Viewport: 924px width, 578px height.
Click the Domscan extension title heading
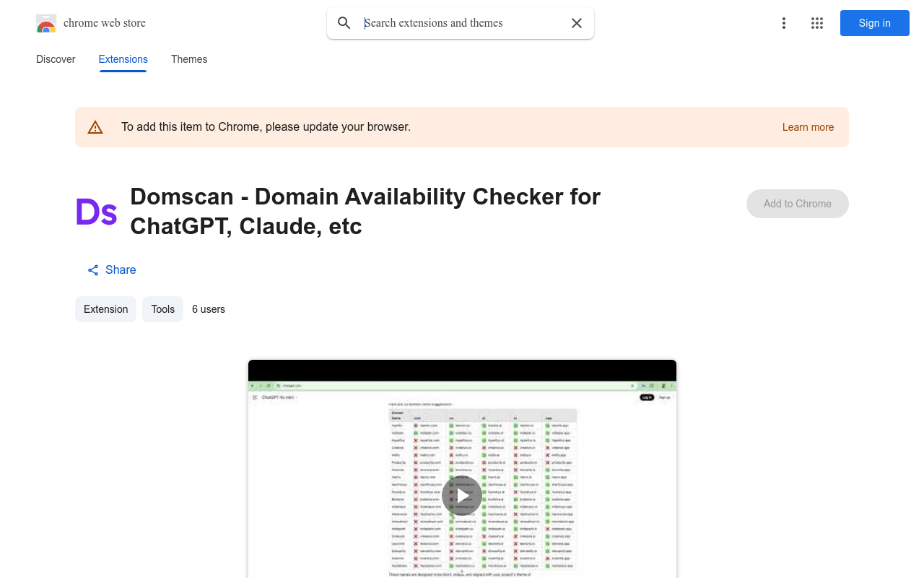[x=365, y=211]
